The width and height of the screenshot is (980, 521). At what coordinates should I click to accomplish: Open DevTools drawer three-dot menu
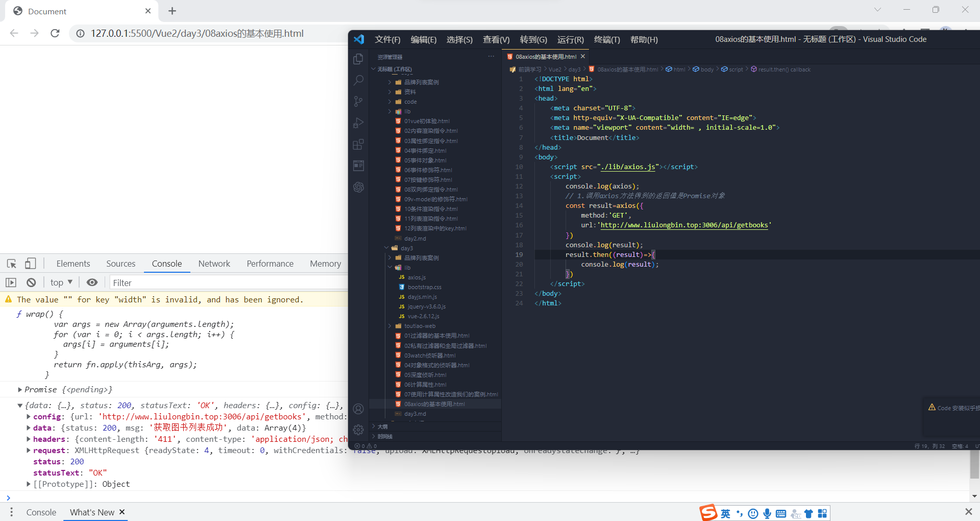[x=11, y=512]
